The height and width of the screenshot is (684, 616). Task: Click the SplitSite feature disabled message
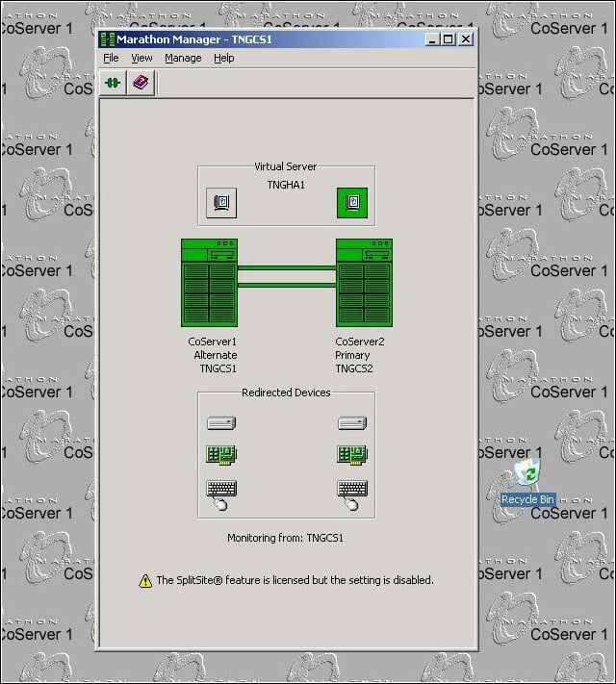point(295,580)
